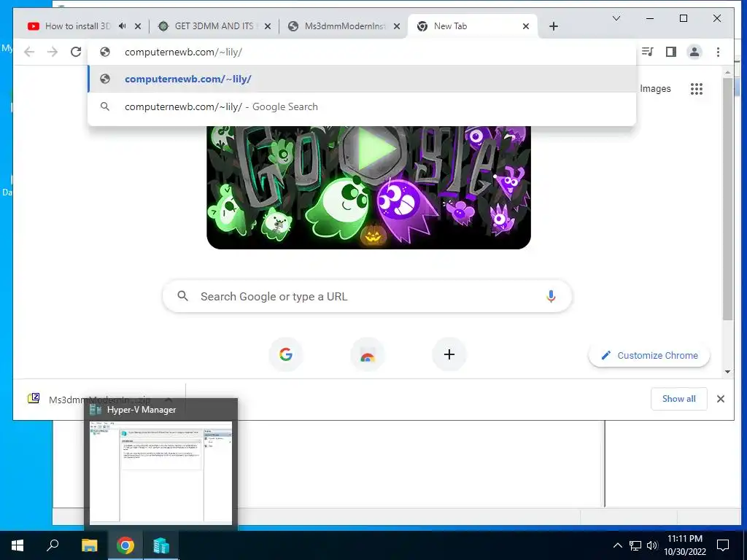
Task: Go back to previous page
Action: point(29,52)
